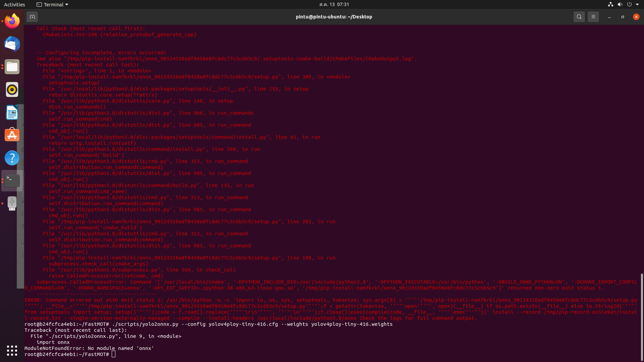The image size is (644, 362).
Task: Open the terminal search function
Action: click(579, 16)
